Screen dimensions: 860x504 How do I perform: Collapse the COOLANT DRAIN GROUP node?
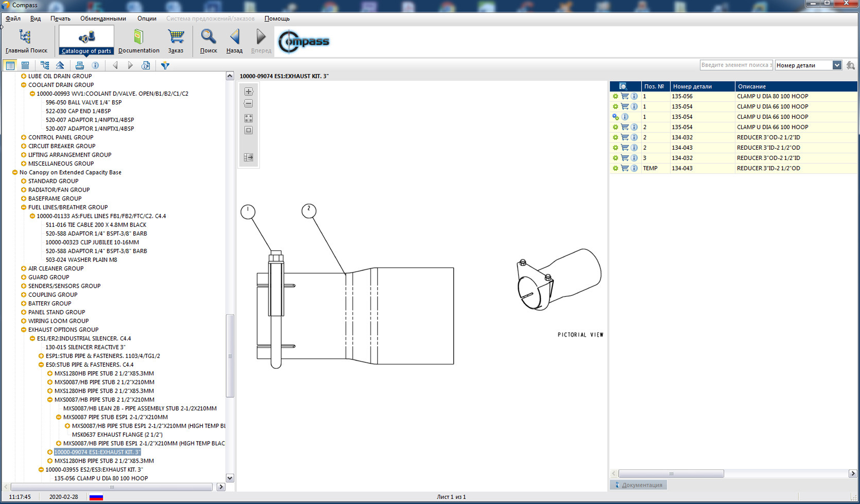[x=24, y=85]
